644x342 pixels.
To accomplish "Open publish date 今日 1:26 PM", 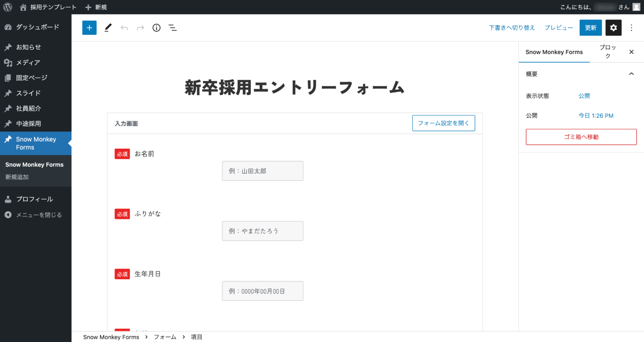I will coord(596,116).
